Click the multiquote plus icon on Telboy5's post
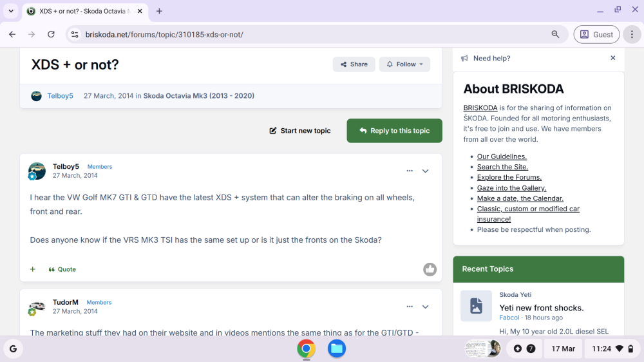 pos(32,269)
